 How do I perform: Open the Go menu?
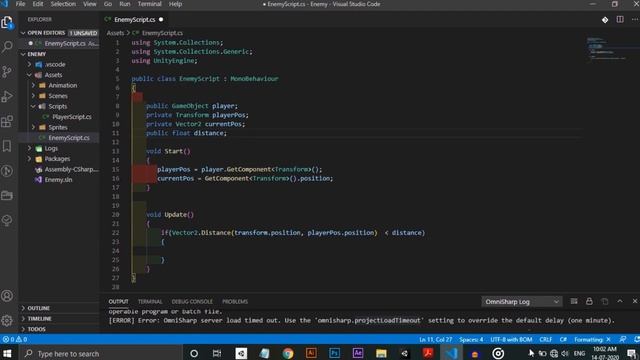point(108,4)
